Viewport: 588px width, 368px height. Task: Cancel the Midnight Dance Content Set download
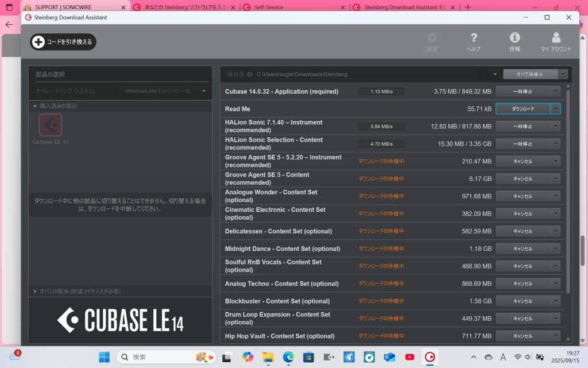pyautogui.click(x=523, y=249)
